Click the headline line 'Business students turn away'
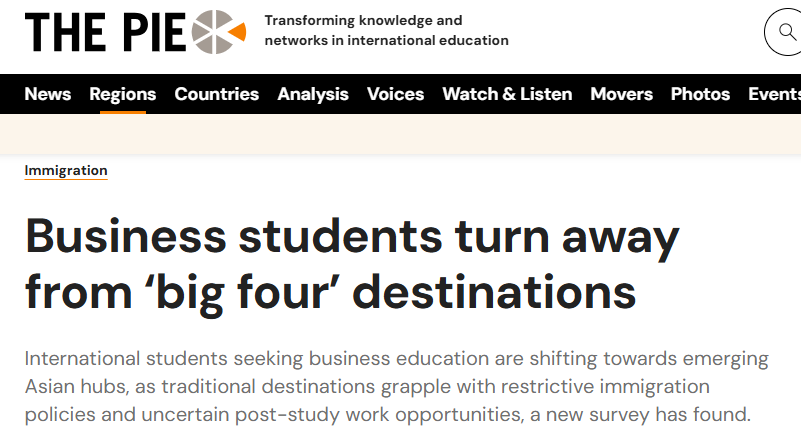 point(352,237)
